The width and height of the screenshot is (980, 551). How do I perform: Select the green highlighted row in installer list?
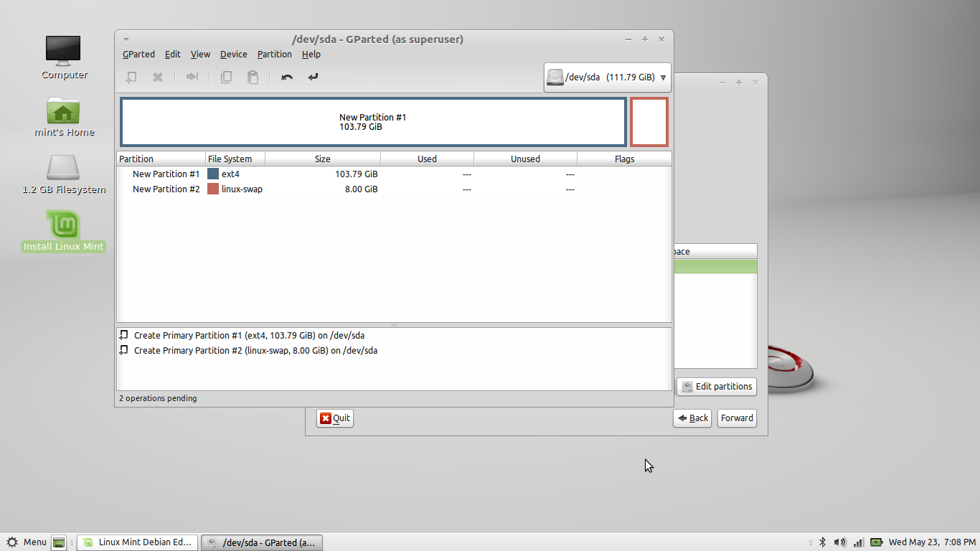(x=715, y=266)
